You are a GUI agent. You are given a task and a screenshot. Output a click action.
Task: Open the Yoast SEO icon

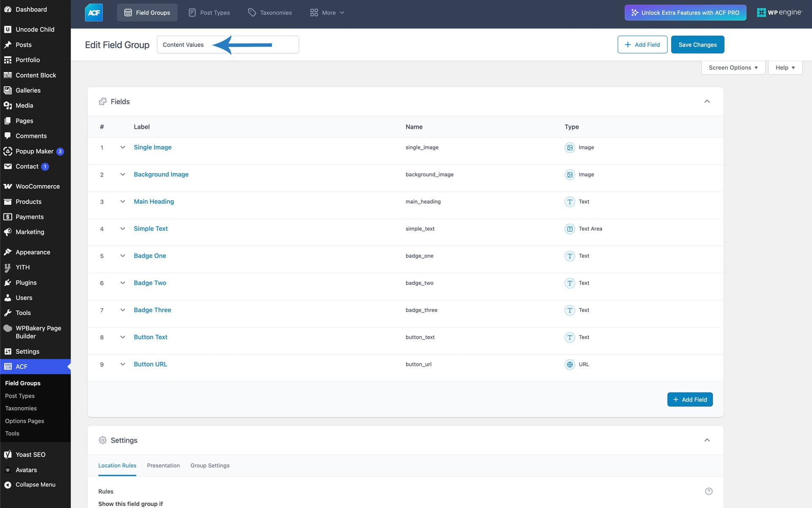tap(8, 455)
